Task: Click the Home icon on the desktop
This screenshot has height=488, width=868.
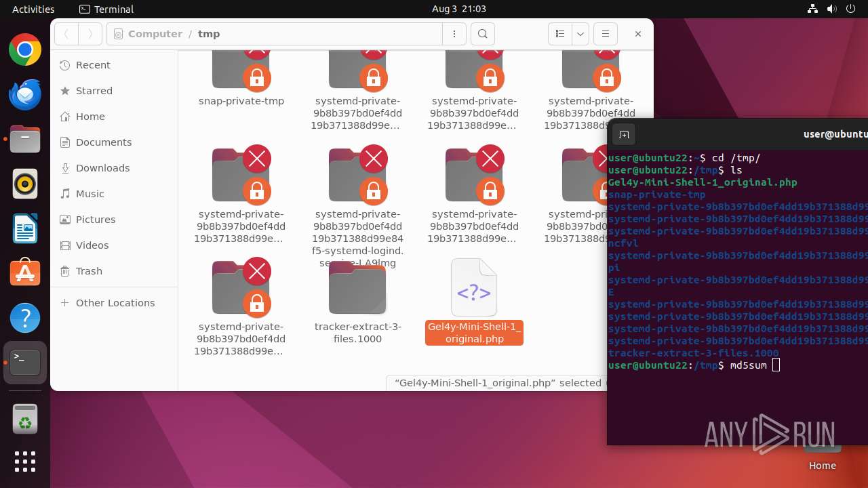Action: point(822,455)
